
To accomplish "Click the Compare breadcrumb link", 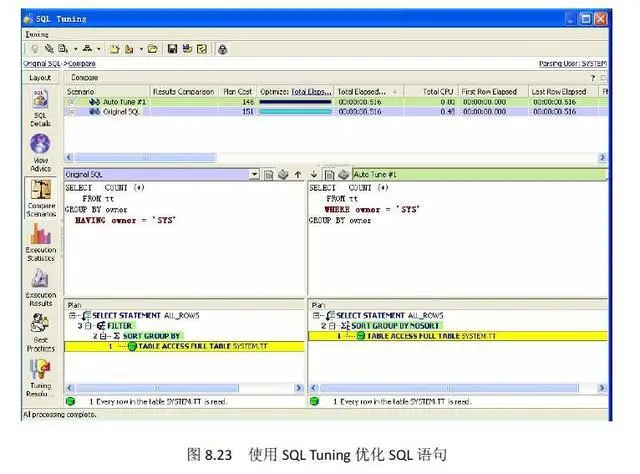I will tap(82, 64).
